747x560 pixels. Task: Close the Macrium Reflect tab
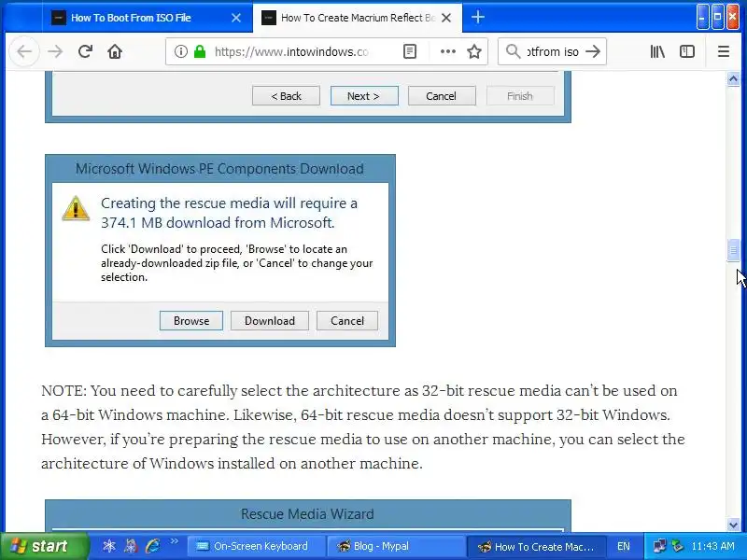point(446,18)
